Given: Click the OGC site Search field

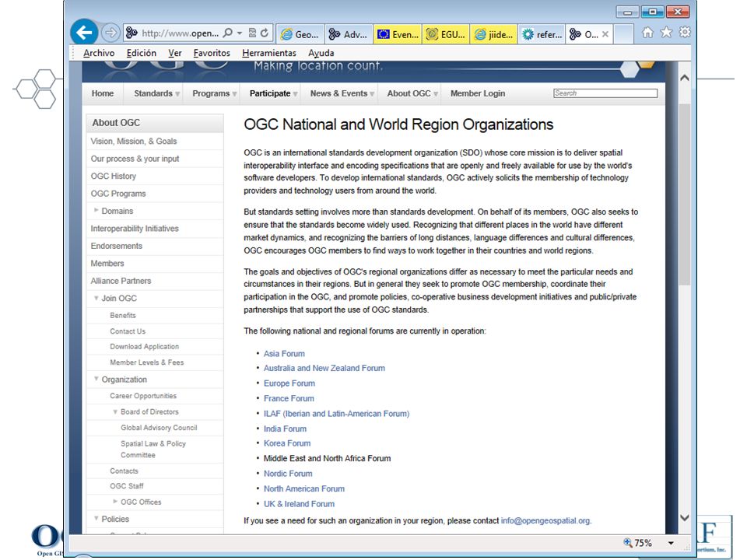Looking at the screenshot, I should [x=605, y=93].
